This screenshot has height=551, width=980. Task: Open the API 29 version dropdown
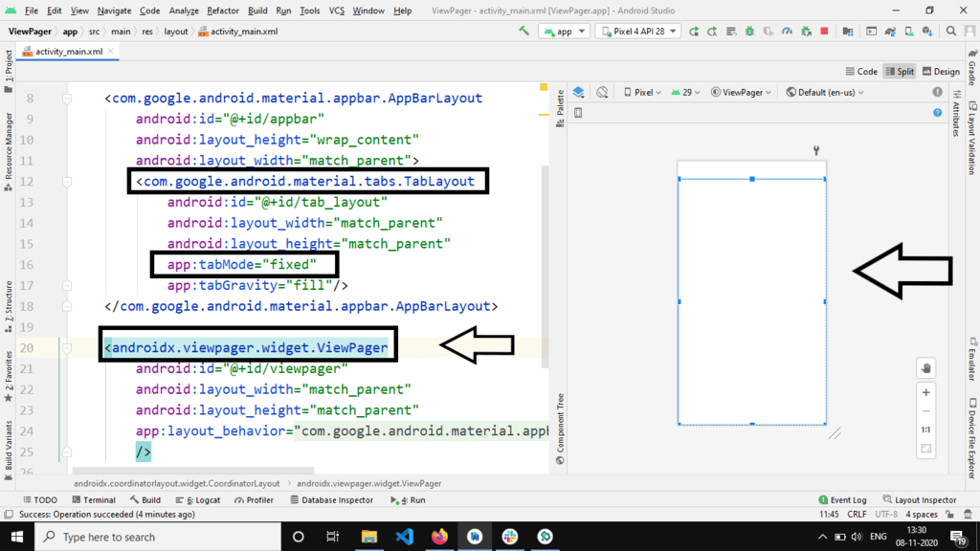coord(685,91)
